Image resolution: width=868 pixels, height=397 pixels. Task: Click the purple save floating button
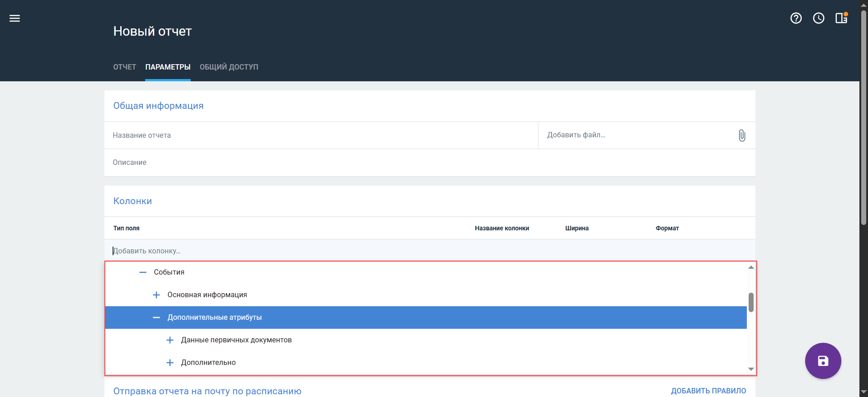click(x=823, y=361)
